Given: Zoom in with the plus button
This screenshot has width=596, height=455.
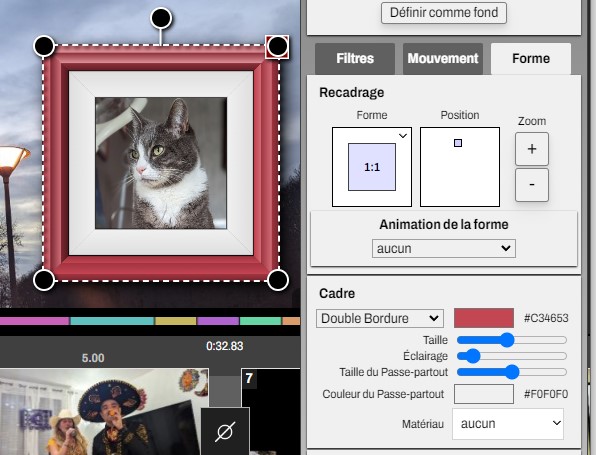Looking at the screenshot, I should tap(532, 149).
